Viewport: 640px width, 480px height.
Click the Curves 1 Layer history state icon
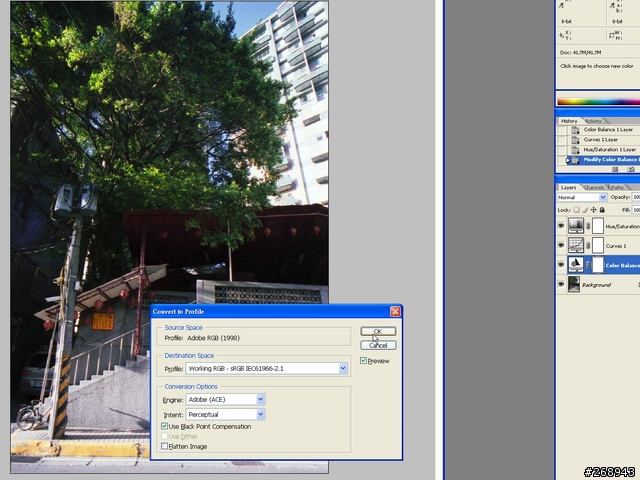[x=575, y=140]
